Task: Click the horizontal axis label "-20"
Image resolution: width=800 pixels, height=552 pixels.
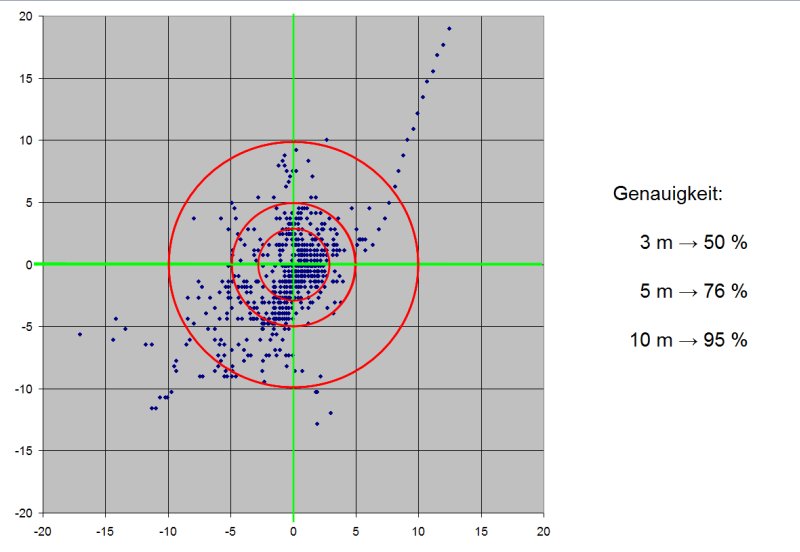Action: 42,532
